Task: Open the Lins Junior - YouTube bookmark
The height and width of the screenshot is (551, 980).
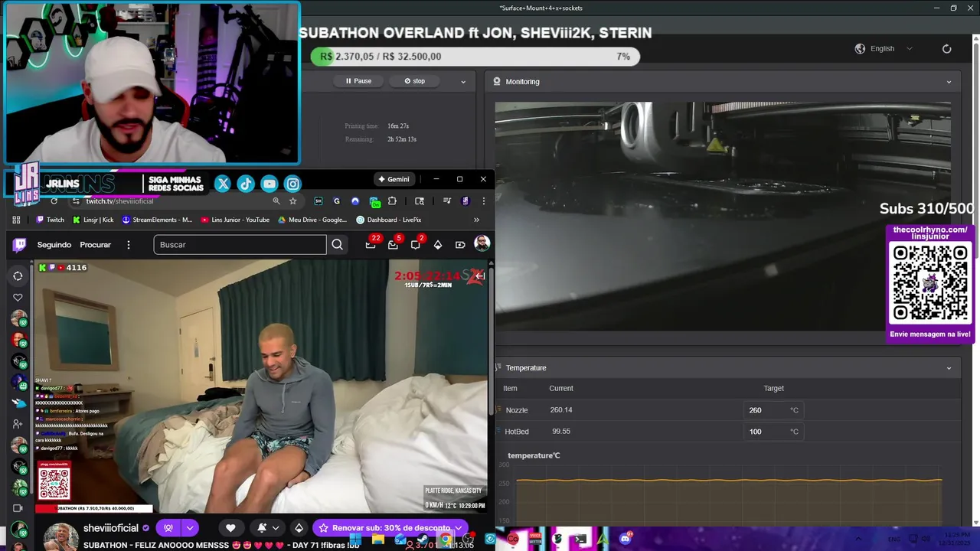Action: [235, 220]
